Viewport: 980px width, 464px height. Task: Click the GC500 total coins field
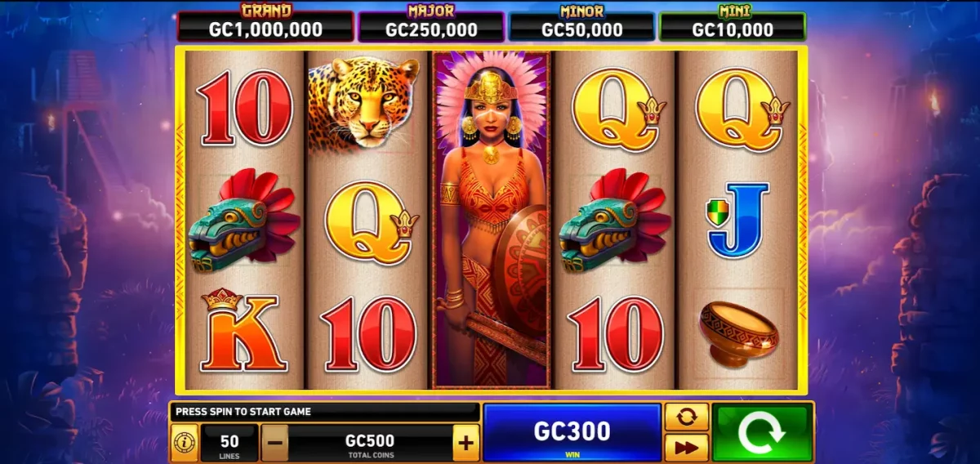pos(370,443)
